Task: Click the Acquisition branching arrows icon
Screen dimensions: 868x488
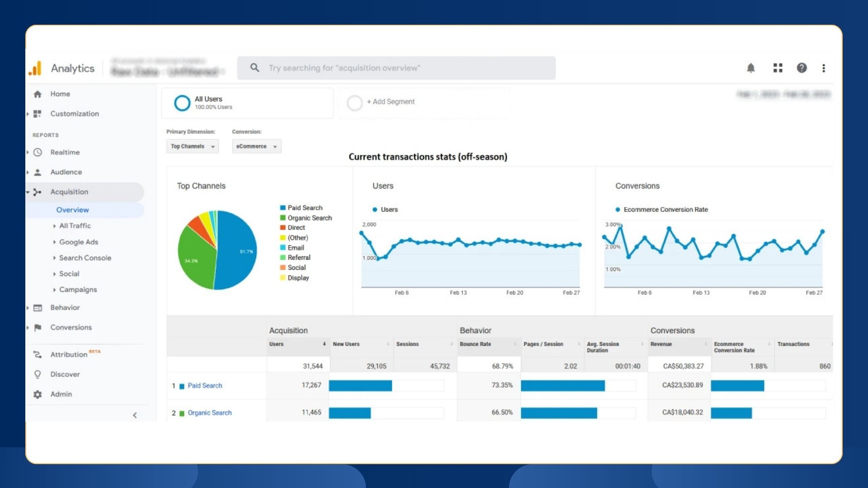Action: (38, 192)
